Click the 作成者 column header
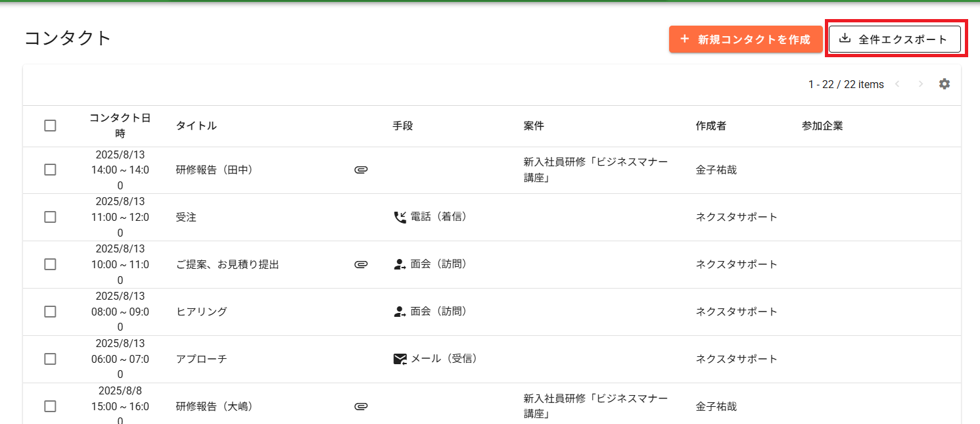The width and height of the screenshot is (980, 424). tap(711, 126)
